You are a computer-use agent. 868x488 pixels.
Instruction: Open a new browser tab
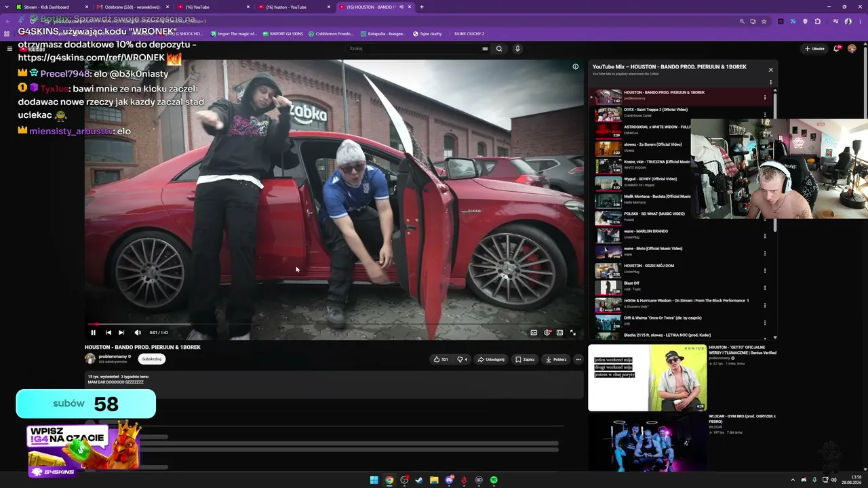tap(422, 7)
